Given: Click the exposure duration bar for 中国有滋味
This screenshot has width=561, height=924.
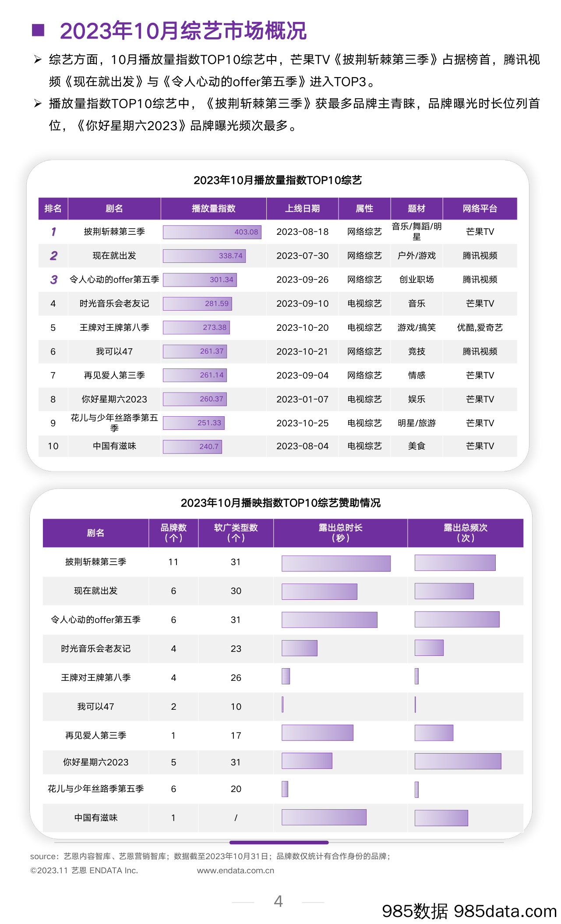Looking at the screenshot, I should [x=324, y=818].
